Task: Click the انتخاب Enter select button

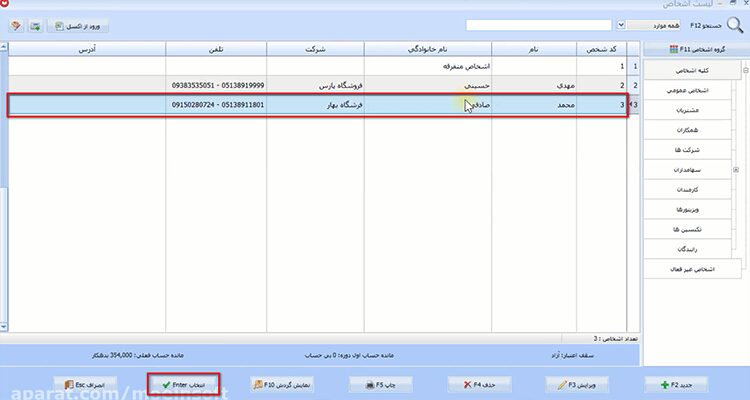Action: pos(184,385)
